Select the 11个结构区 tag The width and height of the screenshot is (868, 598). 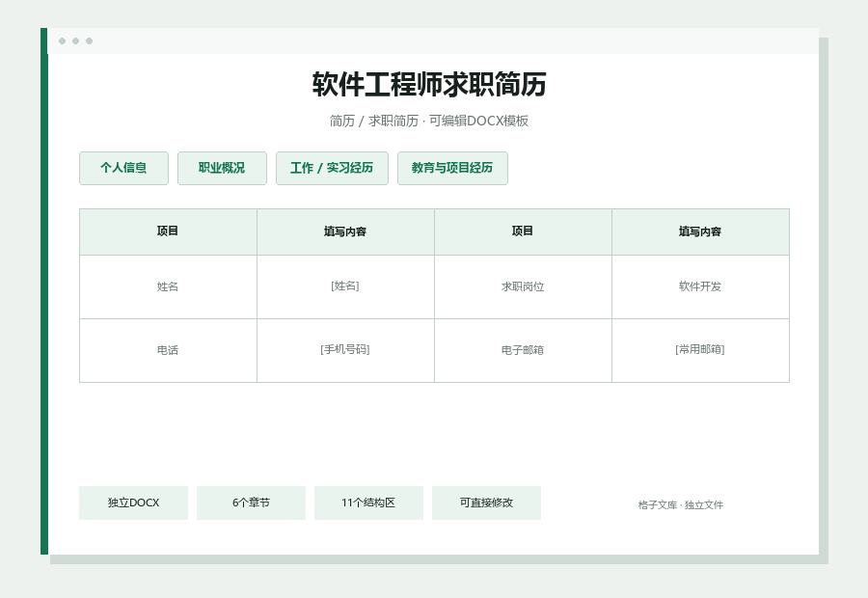pos(368,503)
